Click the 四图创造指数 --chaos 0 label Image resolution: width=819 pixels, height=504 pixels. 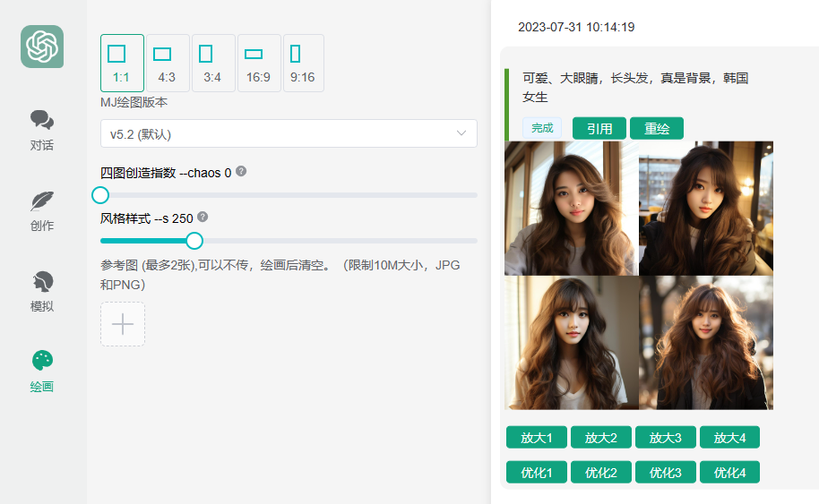click(x=166, y=173)
